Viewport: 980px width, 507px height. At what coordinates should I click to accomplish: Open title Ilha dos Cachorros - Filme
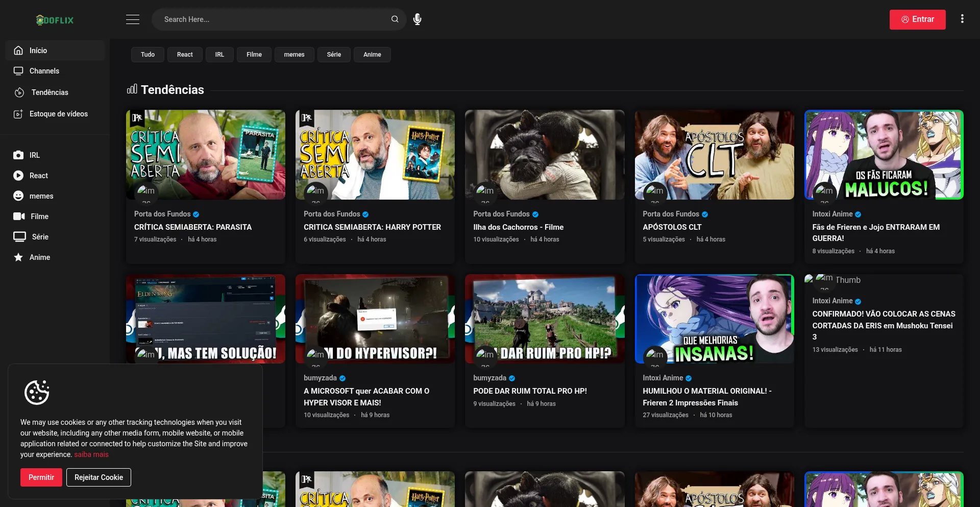point(518,227)
